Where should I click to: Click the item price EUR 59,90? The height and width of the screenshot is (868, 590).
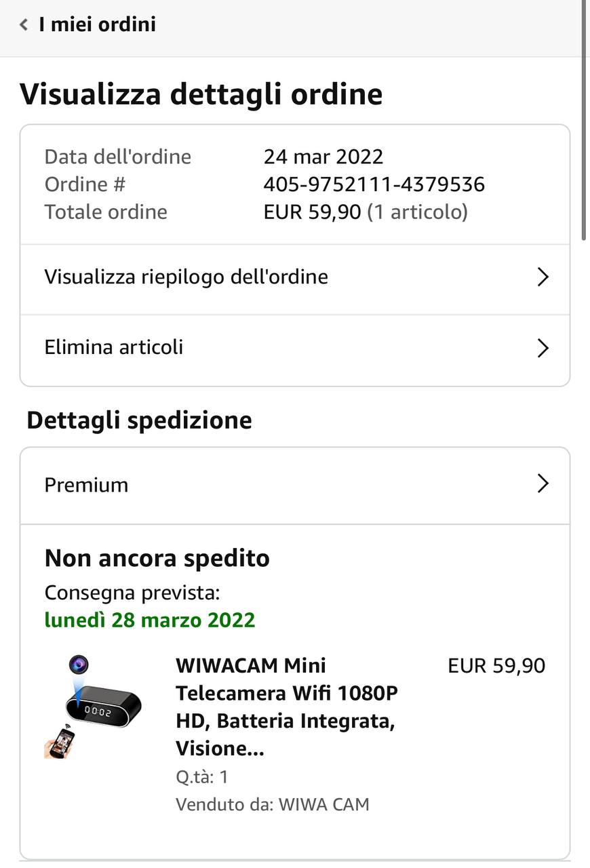(x=496, y=666)
